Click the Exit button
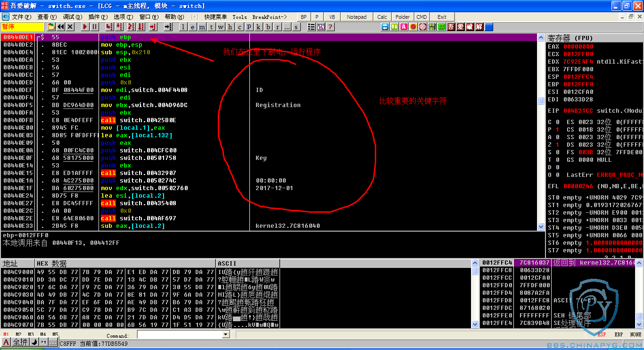The height and width of the screenshot is (350, 644). pos(442,17)
